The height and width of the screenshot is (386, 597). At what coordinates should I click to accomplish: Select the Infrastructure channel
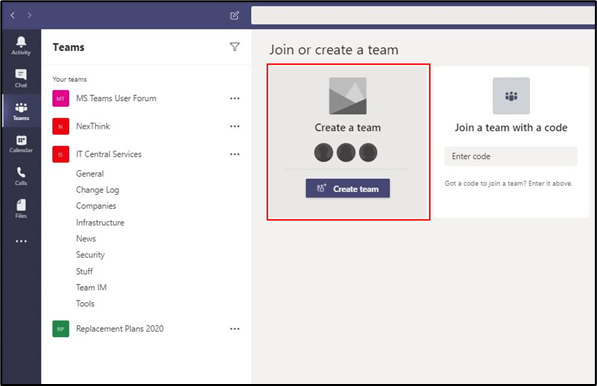pos(100,222)
